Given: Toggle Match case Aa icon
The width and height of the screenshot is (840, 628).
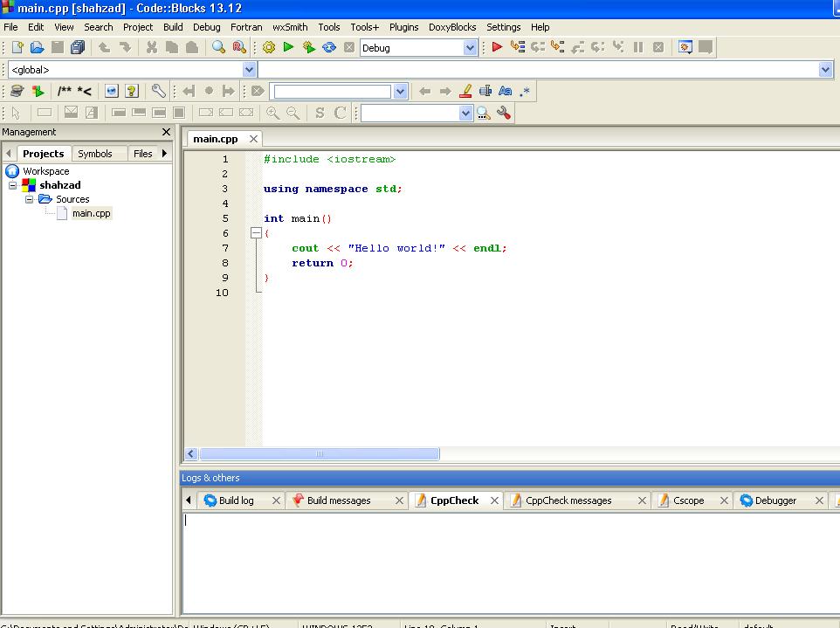Looking at the screenshot, I should tap(505, 91).
